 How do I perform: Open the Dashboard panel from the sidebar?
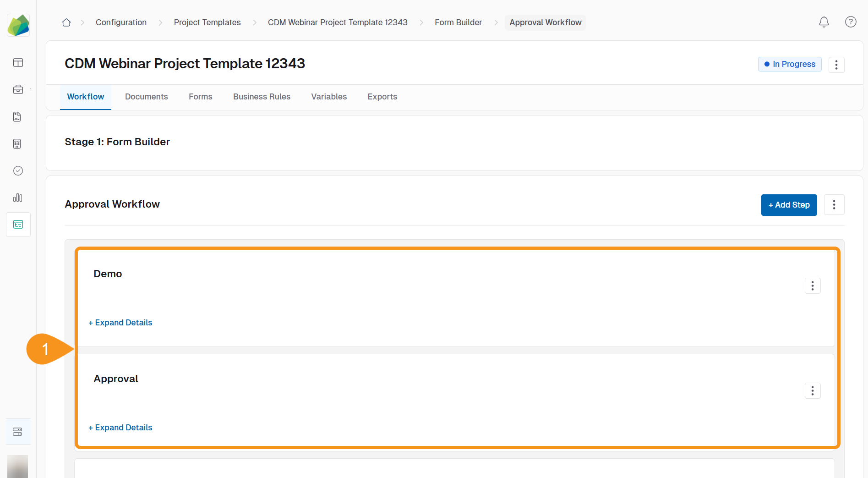(x=18, y=63)
